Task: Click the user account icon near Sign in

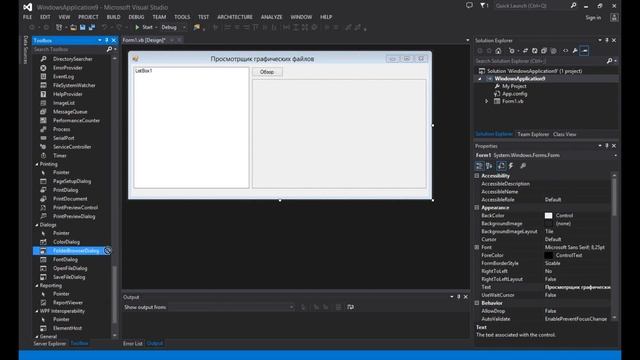Action: coord(614,18)
